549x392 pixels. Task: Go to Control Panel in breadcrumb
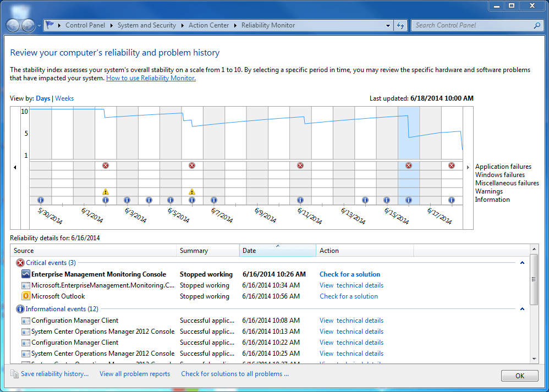click(x=85, y=25)
